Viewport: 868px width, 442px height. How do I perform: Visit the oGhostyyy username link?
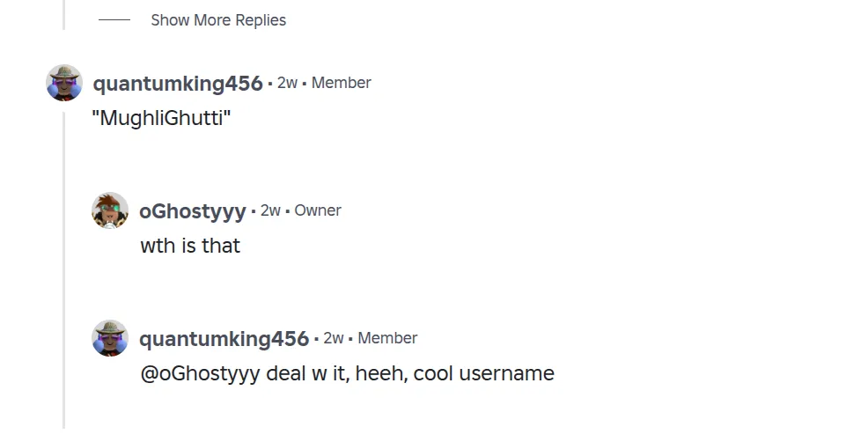(x=192, y=211)
